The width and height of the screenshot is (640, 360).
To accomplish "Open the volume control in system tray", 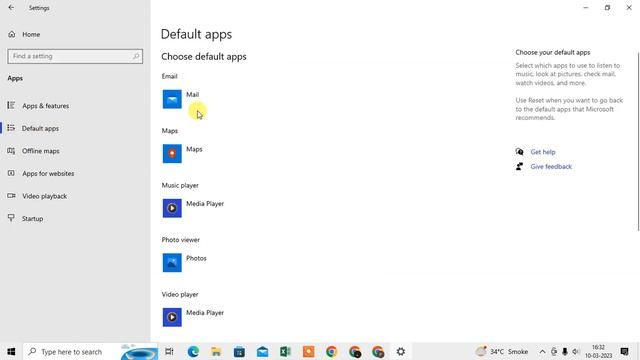I will [576, 351].
